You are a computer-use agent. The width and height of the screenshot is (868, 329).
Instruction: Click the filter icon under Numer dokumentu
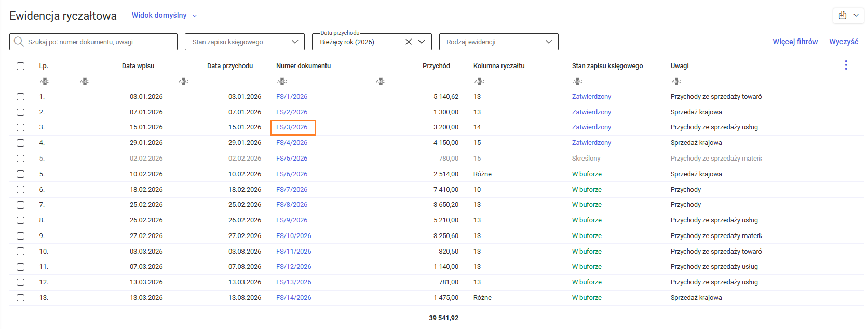pyautogui.click(x=281, y=81)
